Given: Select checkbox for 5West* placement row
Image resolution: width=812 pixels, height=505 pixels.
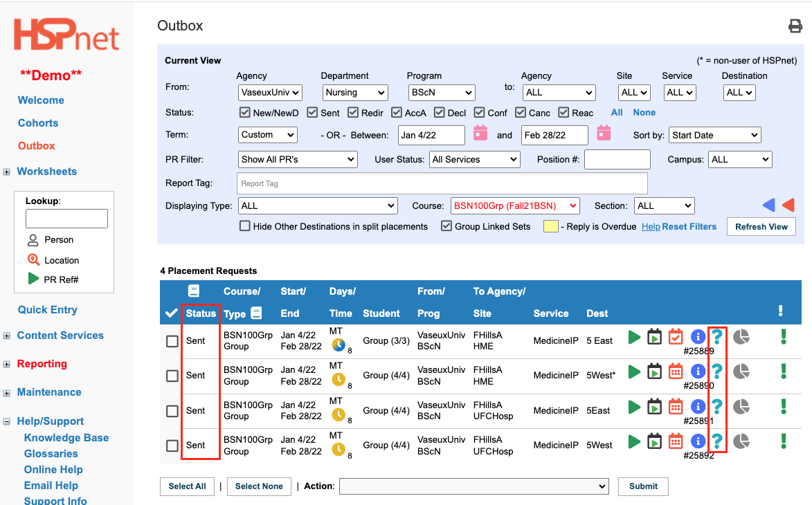Looking at the screenshot, I should [172, 376].
